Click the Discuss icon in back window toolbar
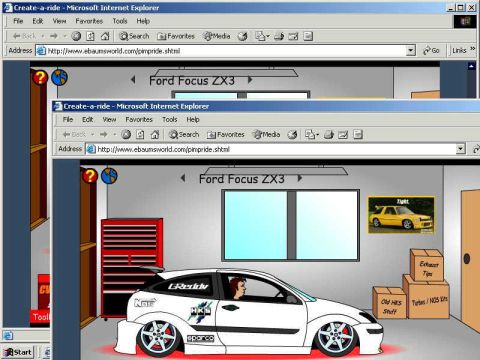Screen dimensions: 480x360 (308, 36)
